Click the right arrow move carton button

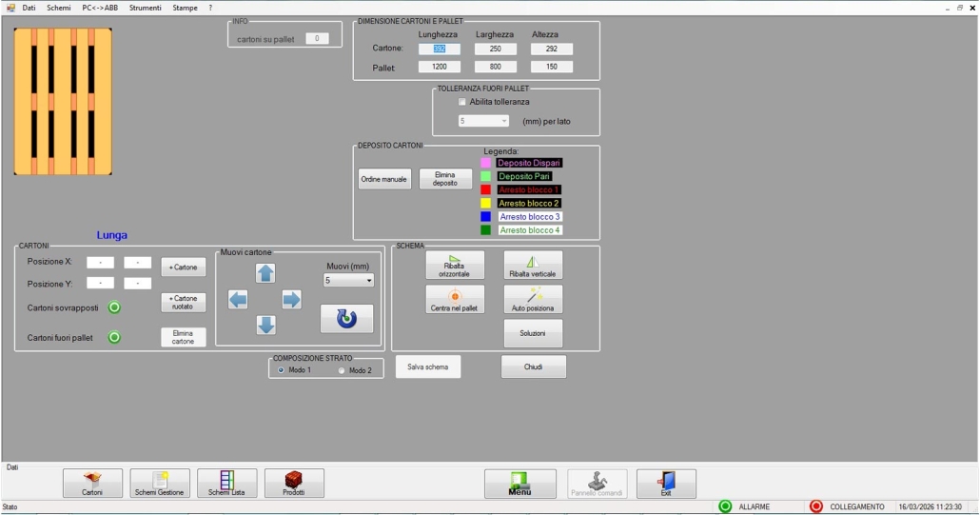[x=291, y=300]
